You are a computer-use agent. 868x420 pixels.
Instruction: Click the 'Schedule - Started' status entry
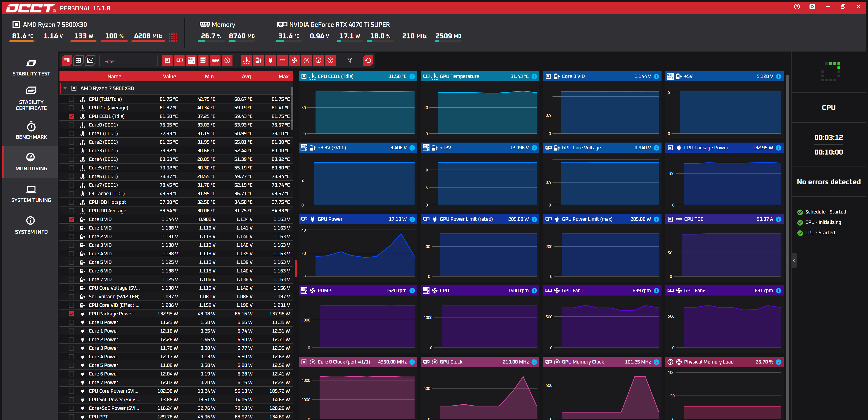tap(821, 212)
